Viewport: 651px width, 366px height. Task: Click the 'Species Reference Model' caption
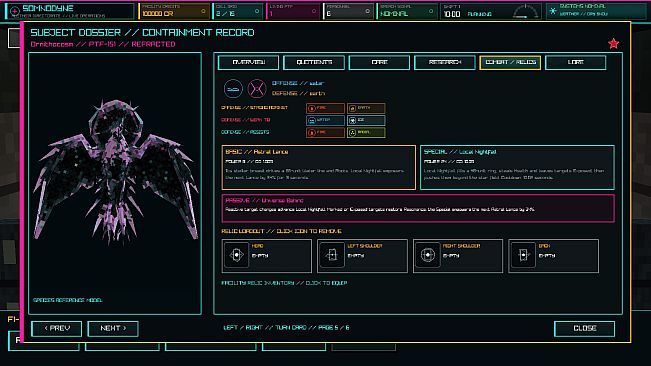pyautogui.click(x=67, y=300)
